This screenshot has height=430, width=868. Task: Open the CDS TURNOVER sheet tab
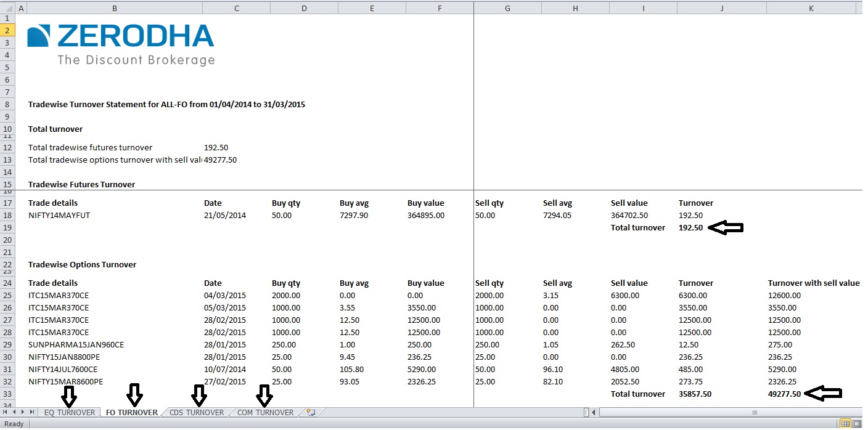197,412
